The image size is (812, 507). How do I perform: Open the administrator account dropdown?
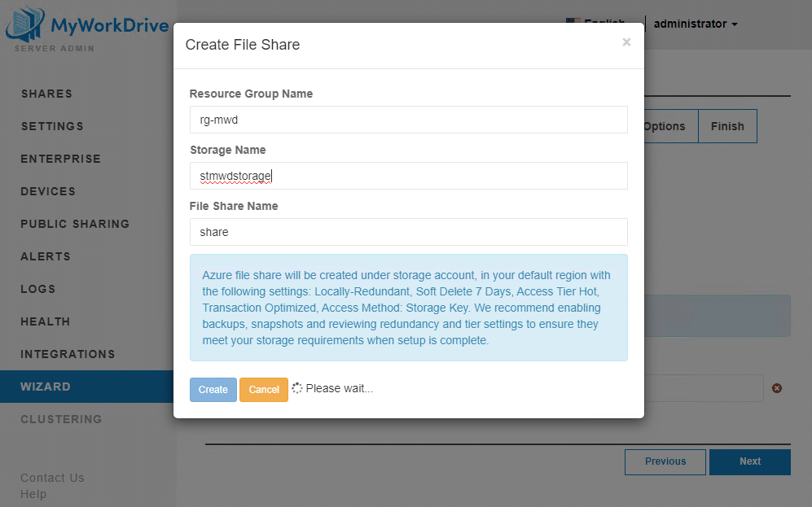696,24
